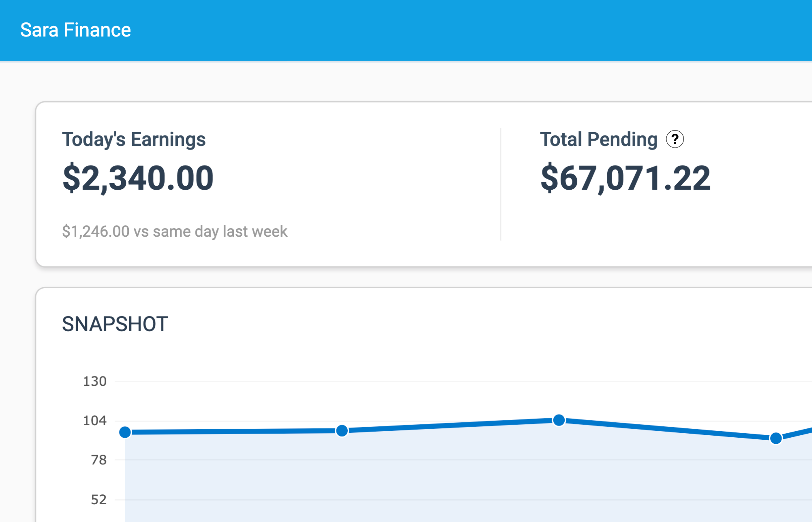
Task: Click the 130 gridline in the chart
Action: click(441, 382)
